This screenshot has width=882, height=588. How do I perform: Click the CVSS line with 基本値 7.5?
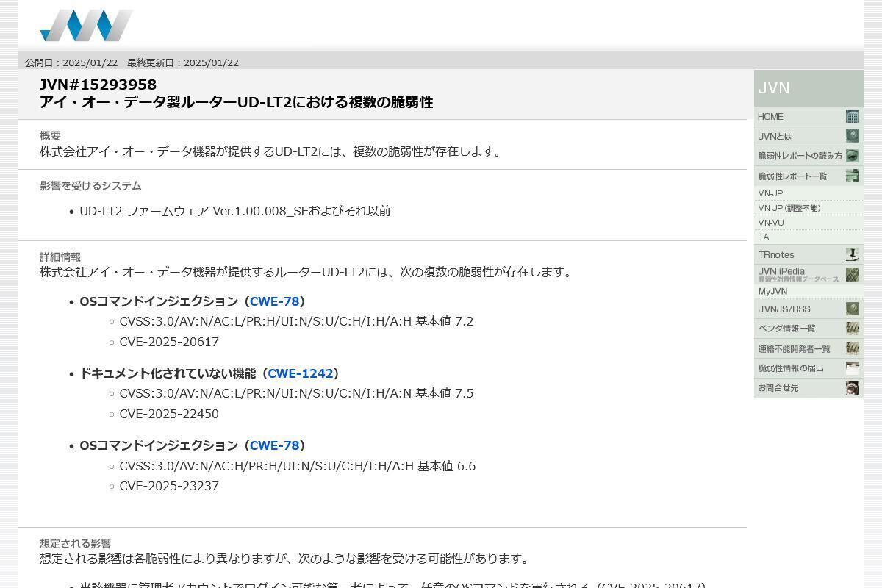[x=296, y=393]
